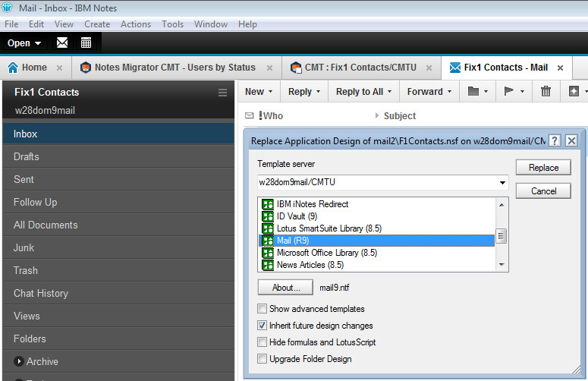Click the folder icon in action bar

(x=473, y=91)
